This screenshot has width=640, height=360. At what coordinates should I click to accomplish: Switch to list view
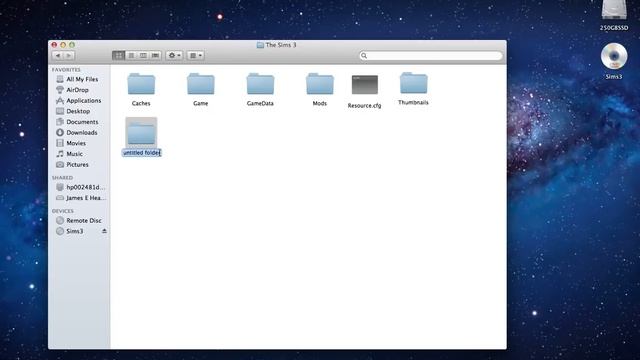coord(131,56)
